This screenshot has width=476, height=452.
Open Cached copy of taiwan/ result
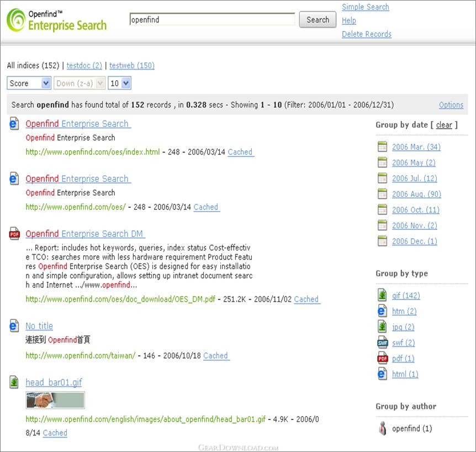click(216, 355)
